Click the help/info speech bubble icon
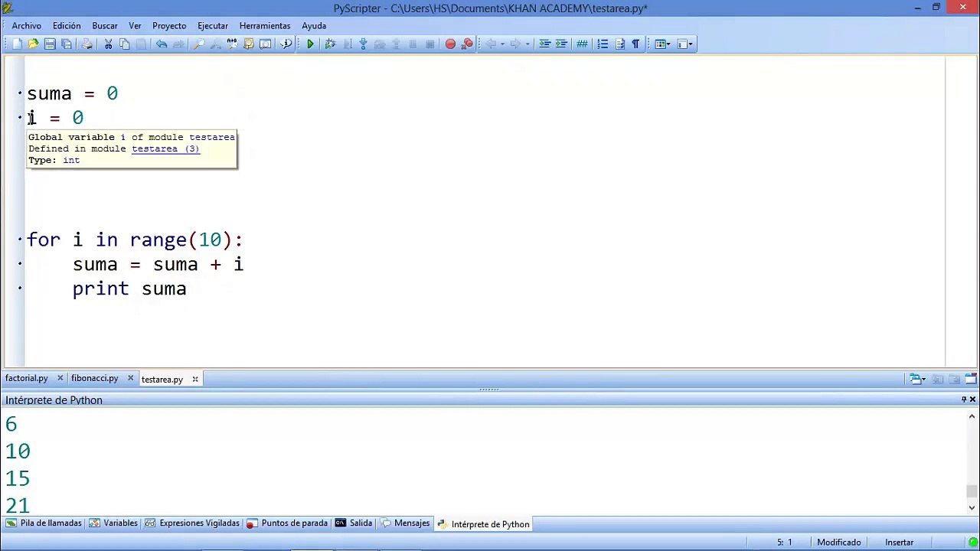The width and height of the screenshot is (980, 551). (x=286, y=44)
